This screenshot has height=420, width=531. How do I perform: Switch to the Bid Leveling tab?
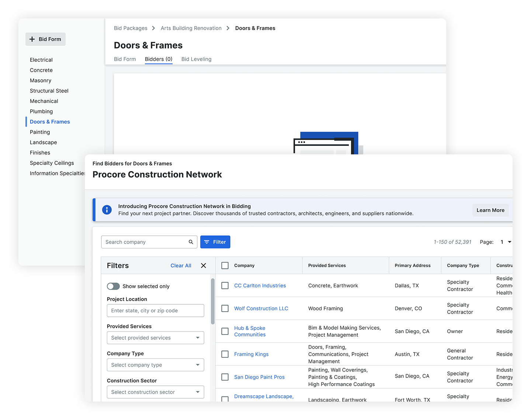[x=196, y=59]
